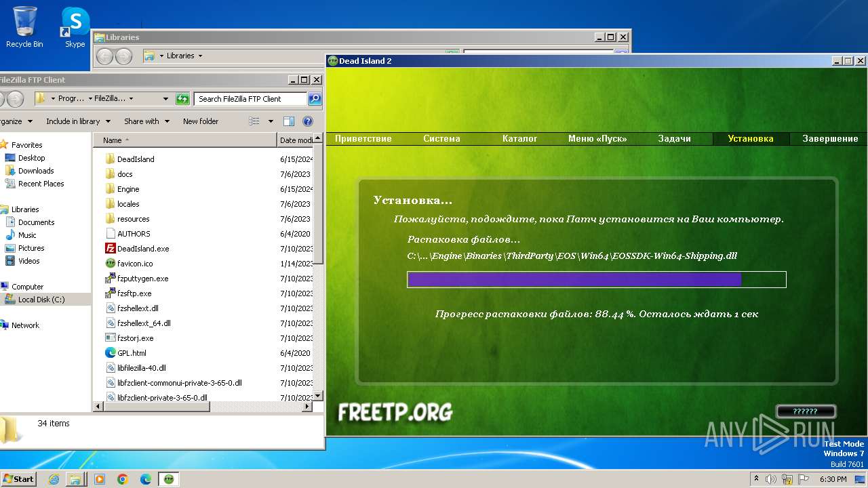The height and width of the screenshot is (488, 868).
Task: Click the change view icon in explorer toolbar
Action: (x=254, y=121)
